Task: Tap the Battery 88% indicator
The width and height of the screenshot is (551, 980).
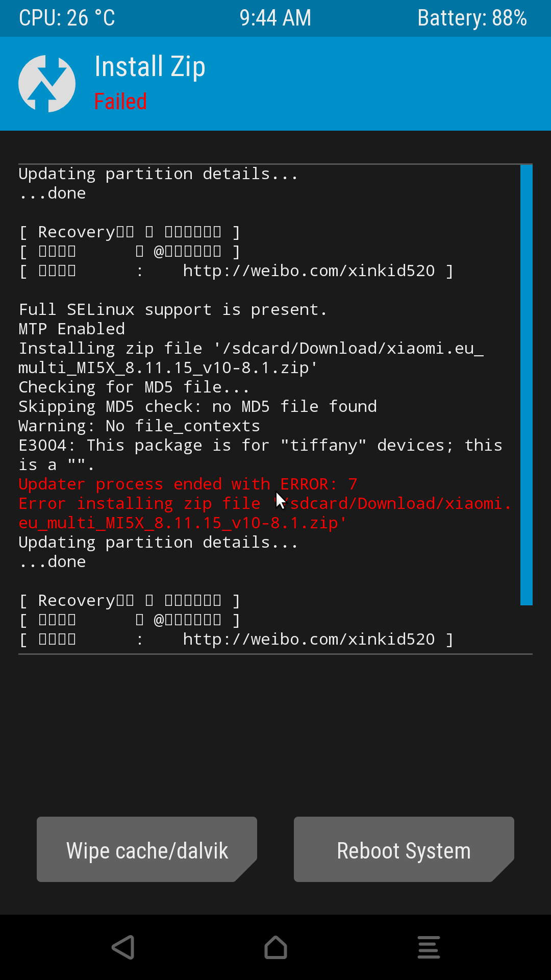Action: pos(472,18)
